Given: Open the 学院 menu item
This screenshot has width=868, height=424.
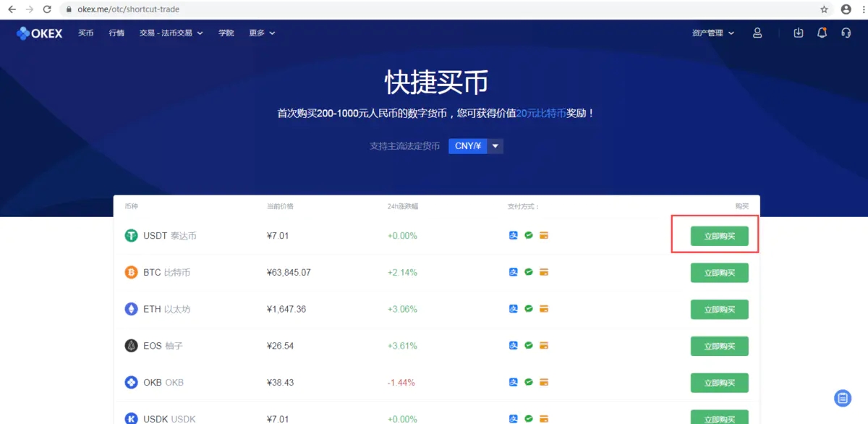Looking at the screenshot, I should point(226,33).
